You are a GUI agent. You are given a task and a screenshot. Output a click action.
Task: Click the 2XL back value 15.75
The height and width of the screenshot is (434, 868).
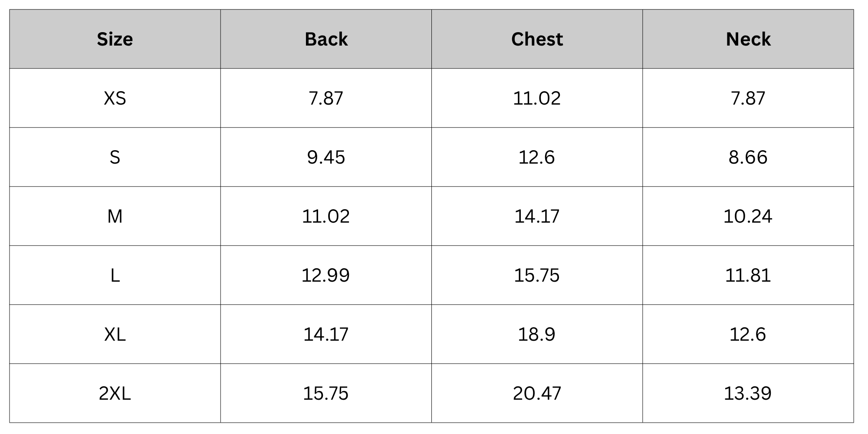click(326, 393)
